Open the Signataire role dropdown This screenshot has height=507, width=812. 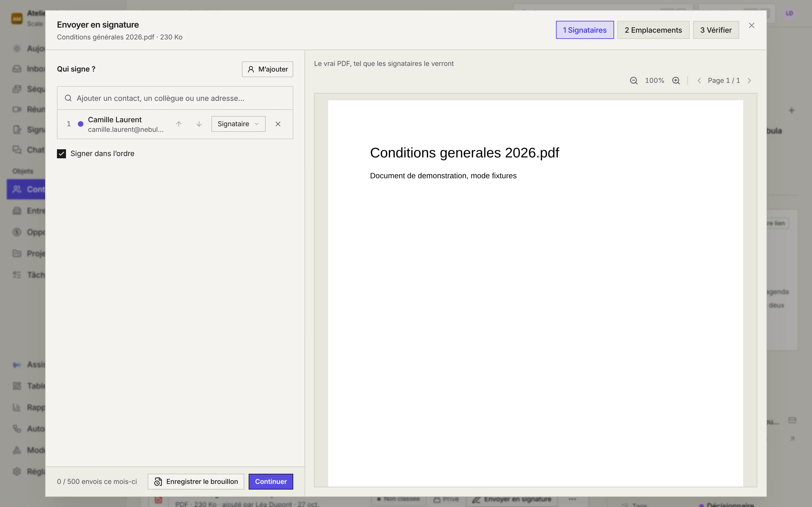point(238,124)
